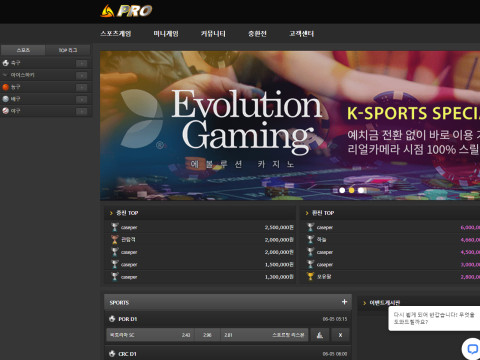Switch to the TOP 리그 sidebar tab

[x=68, y=50]
